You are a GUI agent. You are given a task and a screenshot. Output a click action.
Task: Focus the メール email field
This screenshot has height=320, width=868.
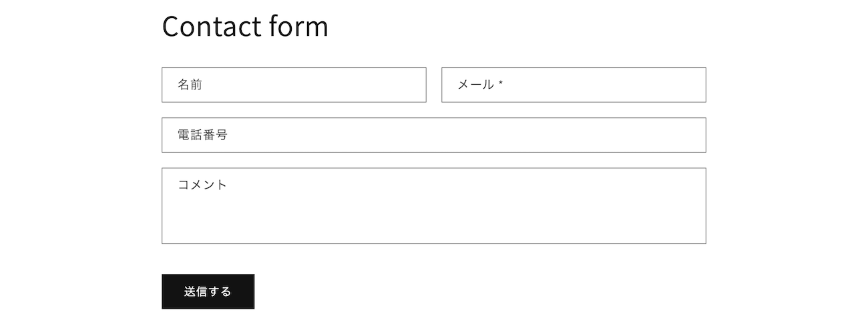(x=574, y=85)
